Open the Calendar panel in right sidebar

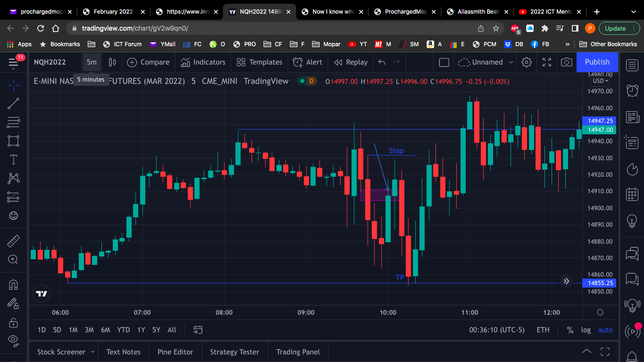pyautogui.click(x=632, y=194)
